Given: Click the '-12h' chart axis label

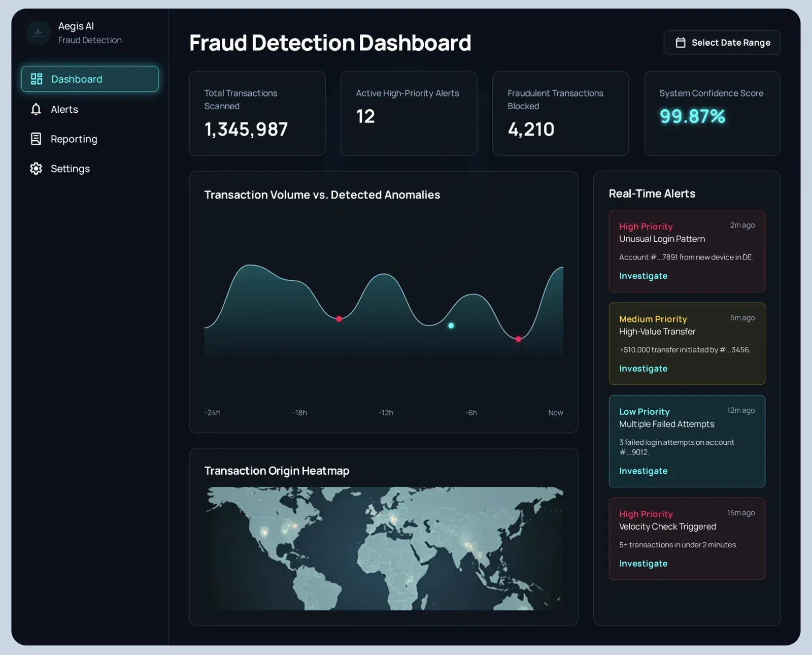Looking at the screenshot, I should [386, 413].
